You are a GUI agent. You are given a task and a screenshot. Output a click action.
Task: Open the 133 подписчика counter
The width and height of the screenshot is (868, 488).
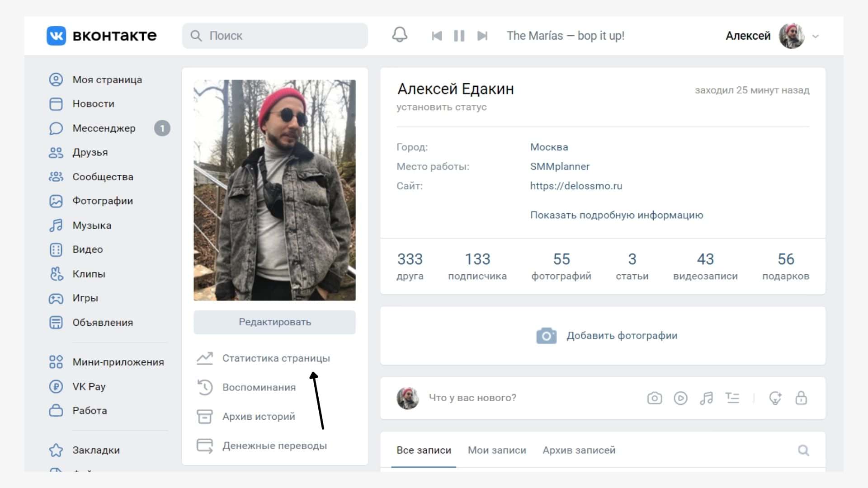tap(477, 267)
